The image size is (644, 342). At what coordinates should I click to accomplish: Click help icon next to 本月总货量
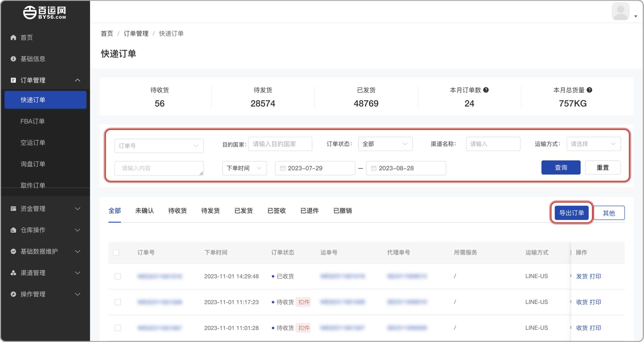point(589,90)
